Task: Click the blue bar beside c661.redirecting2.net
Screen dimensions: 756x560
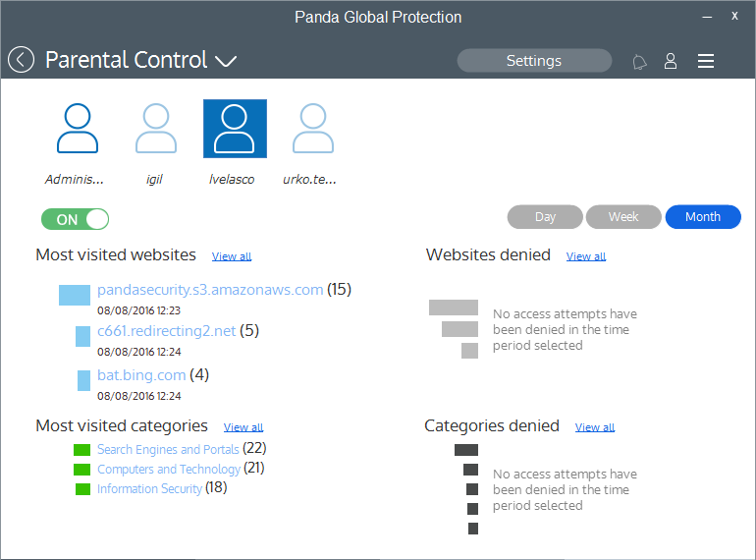Action: [82, 337]
